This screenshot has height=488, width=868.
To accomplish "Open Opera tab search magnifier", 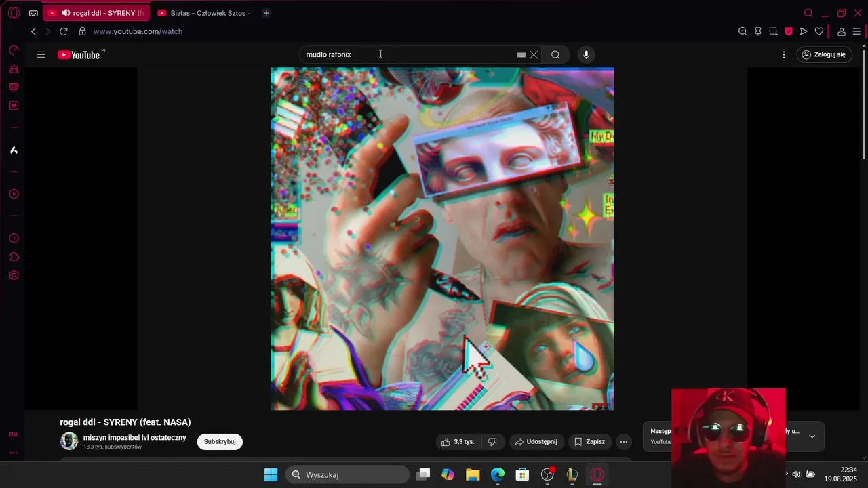I will pyautogui.click(x=808, y=13).
